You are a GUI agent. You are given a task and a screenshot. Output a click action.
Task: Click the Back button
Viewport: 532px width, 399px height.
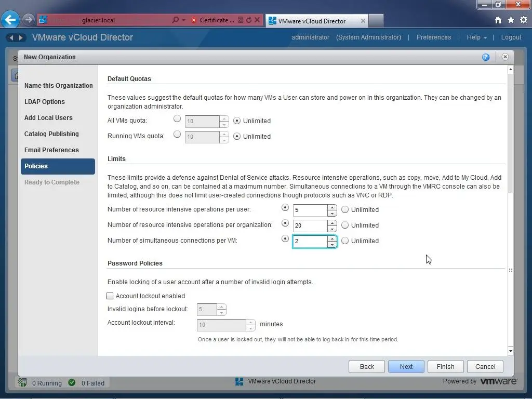(x=367, y=366)
